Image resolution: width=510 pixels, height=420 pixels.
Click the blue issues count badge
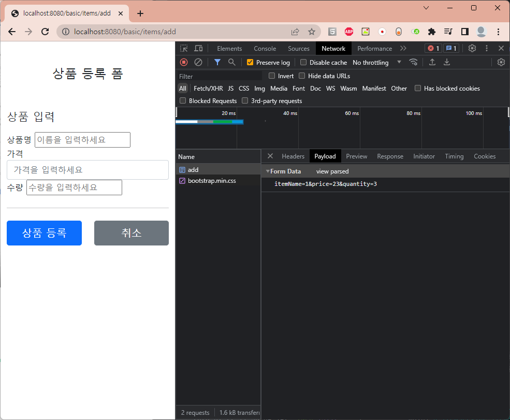[451, 49]
